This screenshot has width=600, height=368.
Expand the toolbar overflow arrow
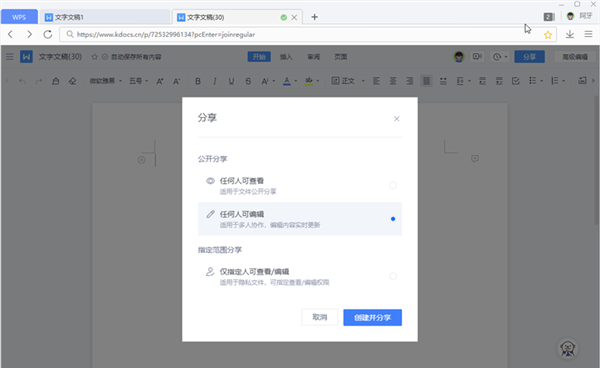pos(593,81)
